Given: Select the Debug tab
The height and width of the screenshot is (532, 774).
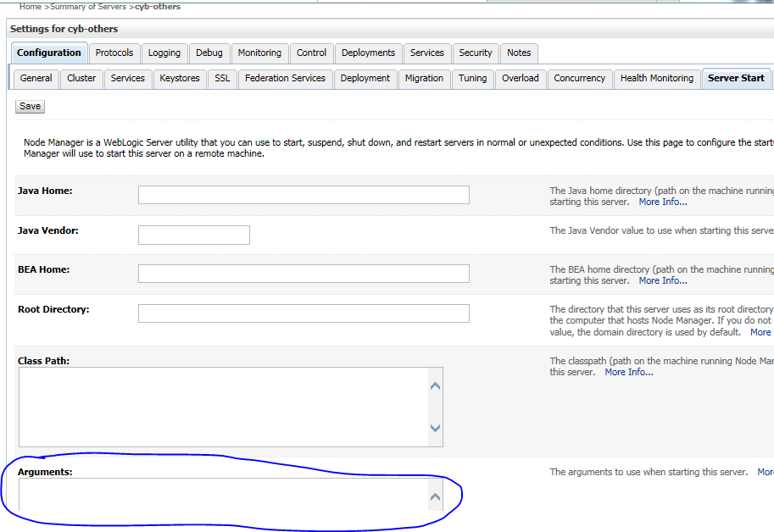Looking at the screenshot, I should coord(209,53).
